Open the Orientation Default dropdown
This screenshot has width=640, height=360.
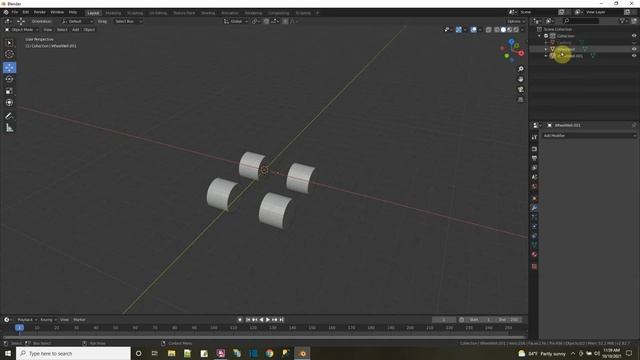77,21
